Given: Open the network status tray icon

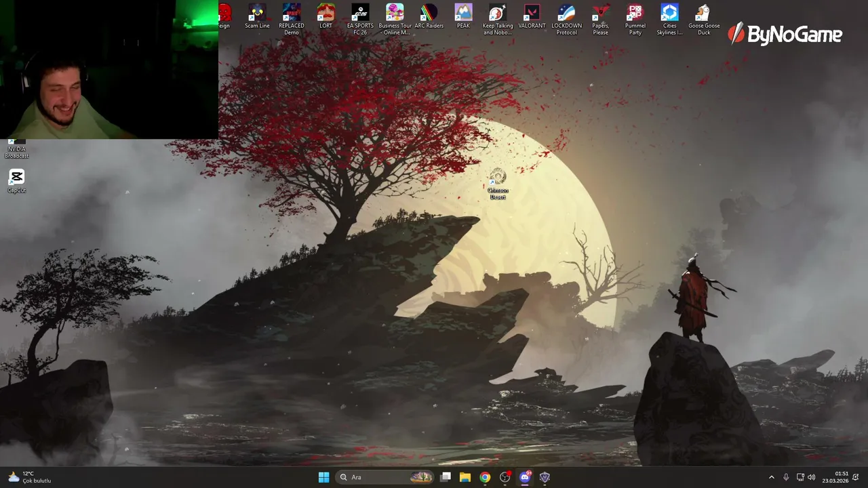Looking at the screenshot, I should pos(800,477).
